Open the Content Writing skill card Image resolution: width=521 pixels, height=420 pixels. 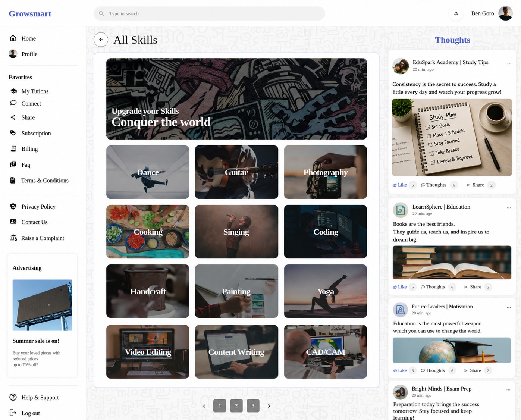tap(236, 352)
